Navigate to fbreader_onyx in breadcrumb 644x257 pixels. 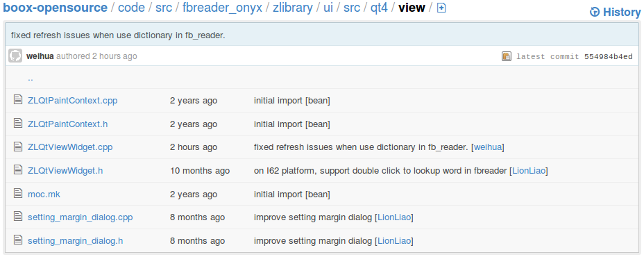(x=222, y=8)
